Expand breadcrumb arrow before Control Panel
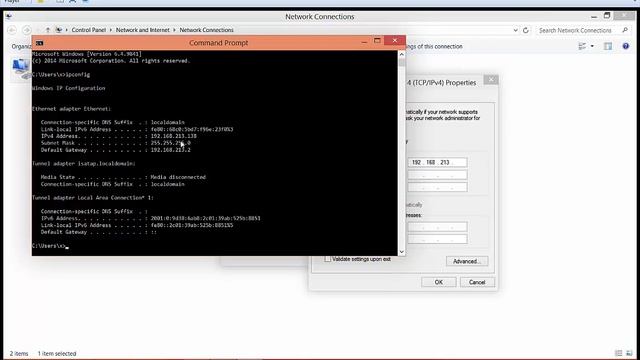 [x=67, y=30]
